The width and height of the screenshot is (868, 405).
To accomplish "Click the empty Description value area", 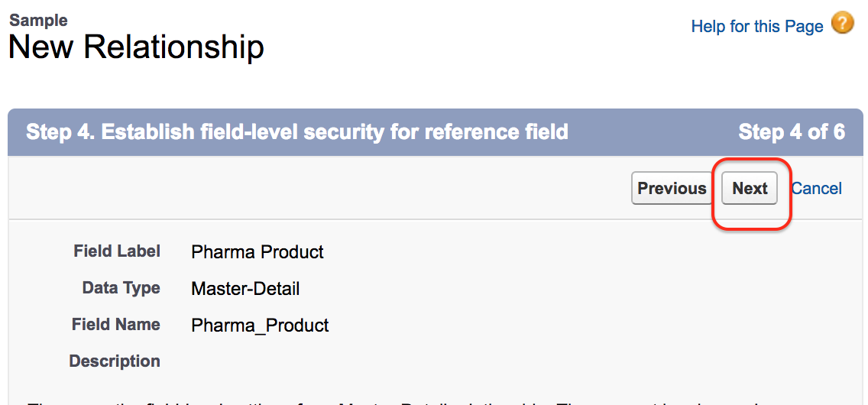I will tap(306, 361).
